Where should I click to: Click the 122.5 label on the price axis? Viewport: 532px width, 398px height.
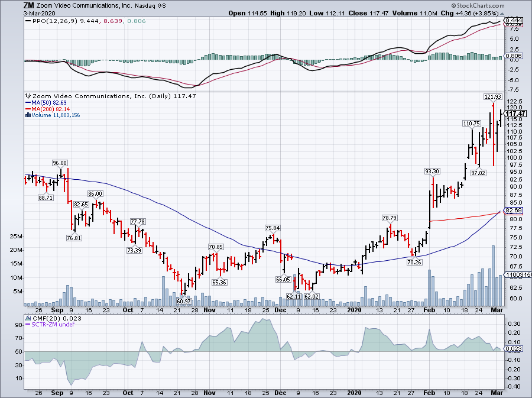pos(514,102)
